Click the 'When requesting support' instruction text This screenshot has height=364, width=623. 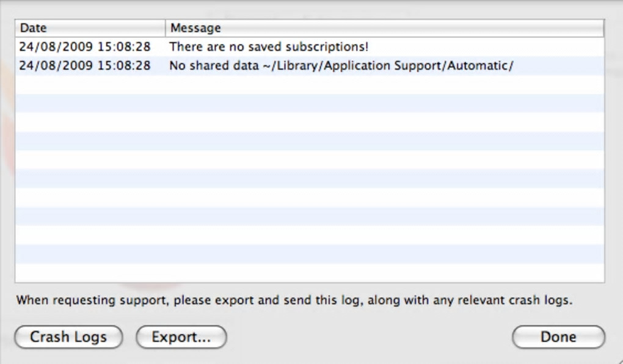point(294,300)
